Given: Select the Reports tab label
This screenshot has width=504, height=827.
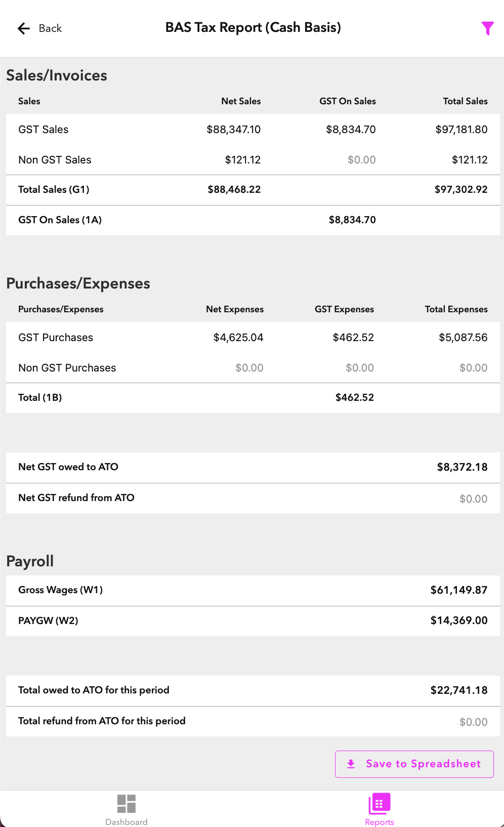Looking at the screenshot, I should pyautogui.click(x=380, y=822).
